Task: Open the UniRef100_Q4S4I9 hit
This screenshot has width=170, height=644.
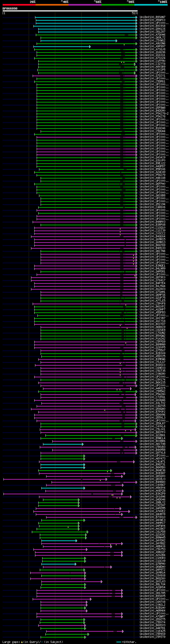Action: [x=152, y=158]
